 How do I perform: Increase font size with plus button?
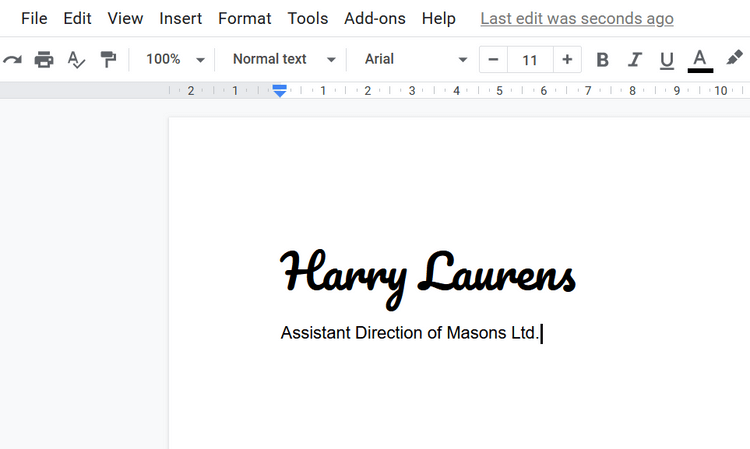point(567,60)
